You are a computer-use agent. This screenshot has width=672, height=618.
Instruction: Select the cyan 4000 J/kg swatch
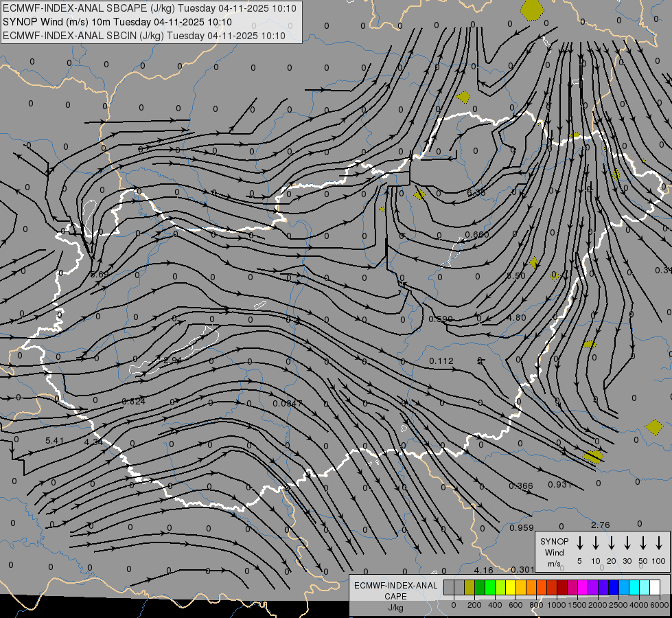point(634,587)
